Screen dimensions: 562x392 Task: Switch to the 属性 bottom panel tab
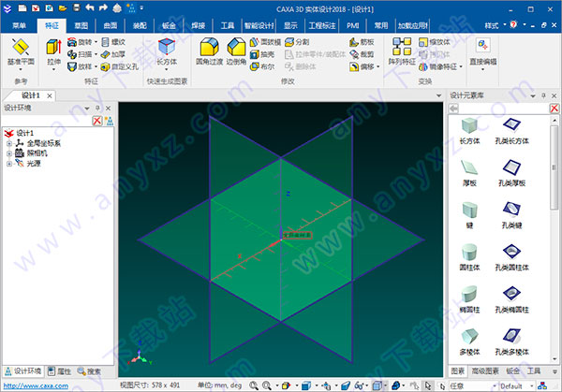pos(60,371)
